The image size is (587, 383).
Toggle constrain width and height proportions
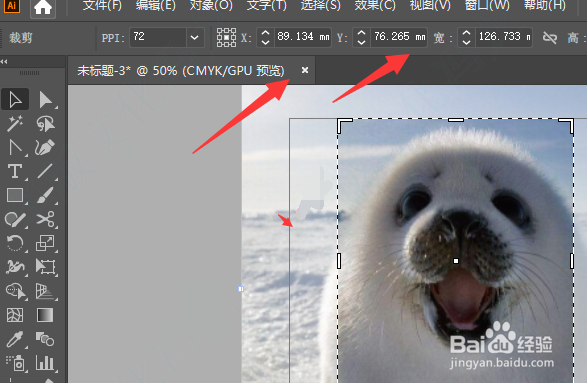coord(550,37)
